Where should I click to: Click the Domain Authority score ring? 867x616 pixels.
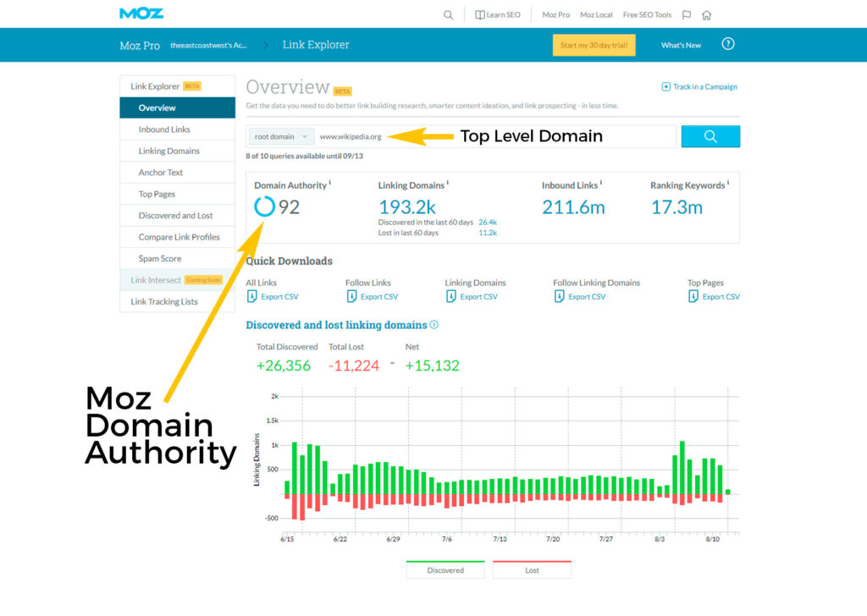[264, 206]
